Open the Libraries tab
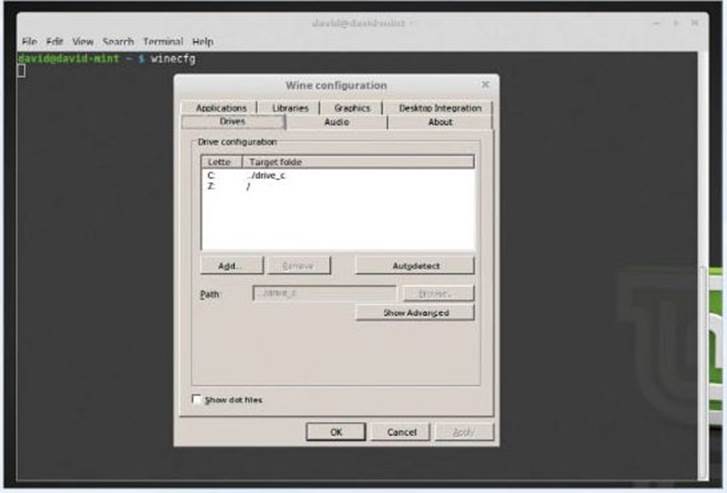Screen dimensions: 727x493 tap(290, 108)
